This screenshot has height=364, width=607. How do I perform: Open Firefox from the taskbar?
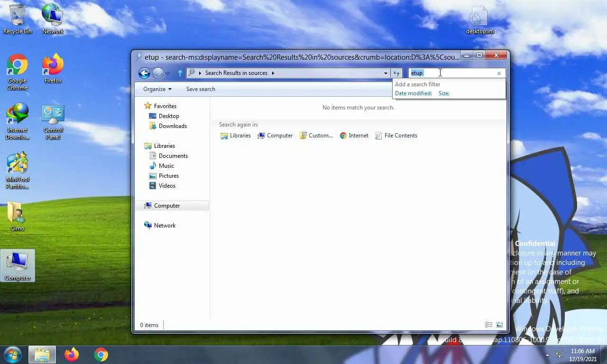tap(72, 355)
